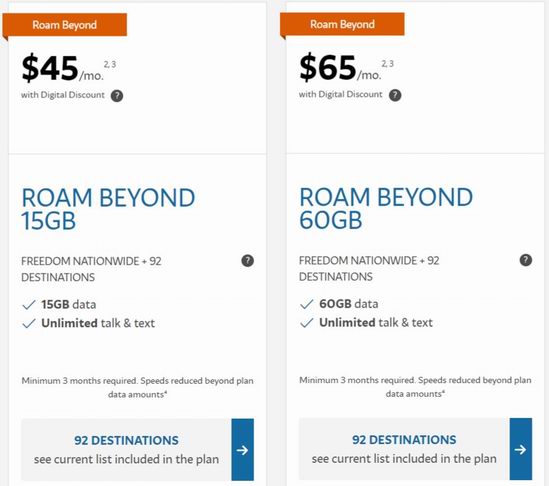Click footnote under 60GB plan minimum months text
Image resolution: width=549 pixels, height=486 pixels.
tap(415, 387)
